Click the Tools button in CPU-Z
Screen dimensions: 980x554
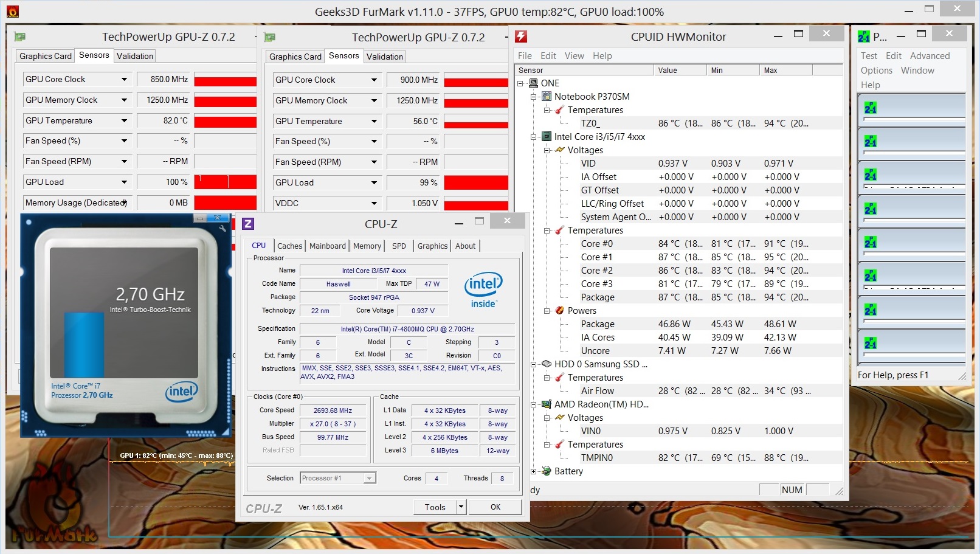coord(435,507)
